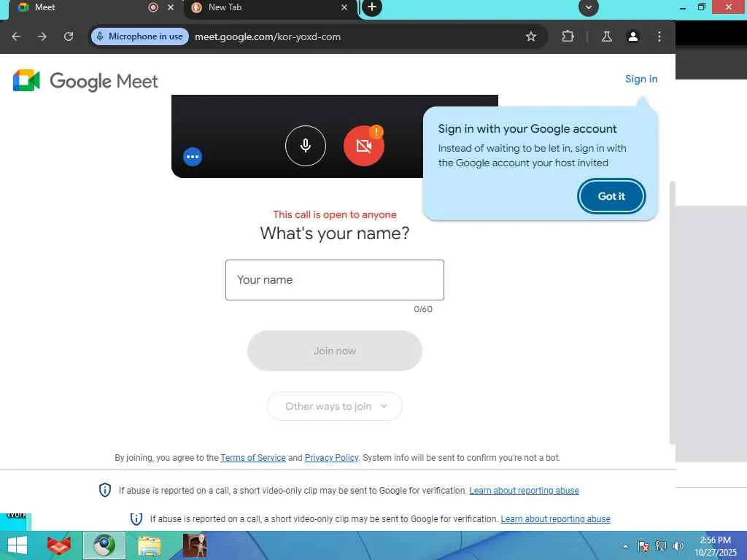
Task: Click the recording indicator on Meet tab
Action: pos(153,7)
